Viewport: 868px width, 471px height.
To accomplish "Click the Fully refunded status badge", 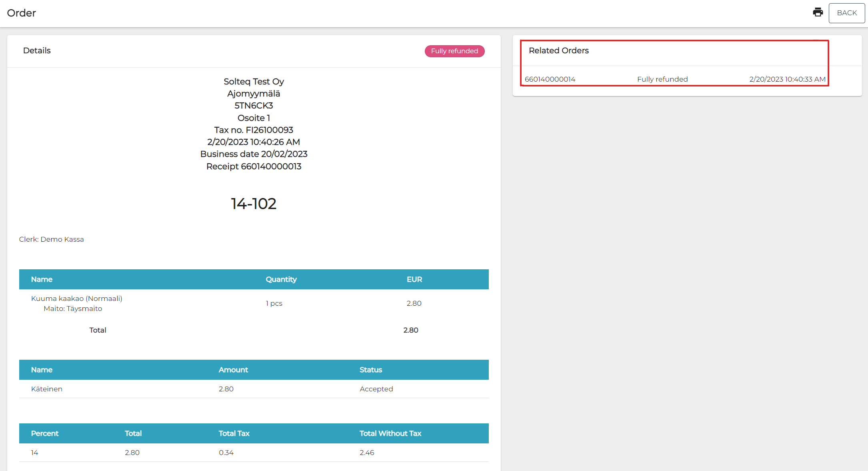I will coord(454,51).
